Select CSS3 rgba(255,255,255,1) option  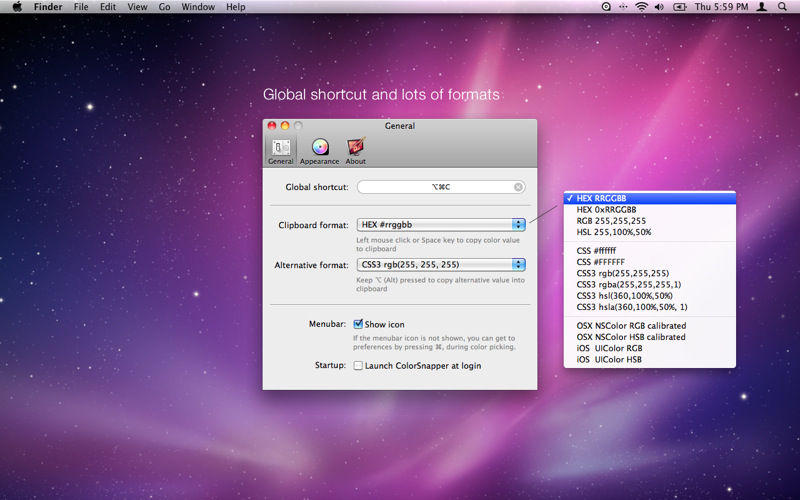click(649, 284)
